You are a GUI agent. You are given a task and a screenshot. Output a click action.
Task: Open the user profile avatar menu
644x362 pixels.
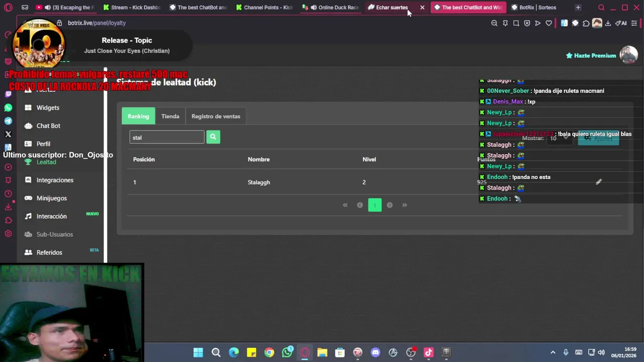[628, 55]
